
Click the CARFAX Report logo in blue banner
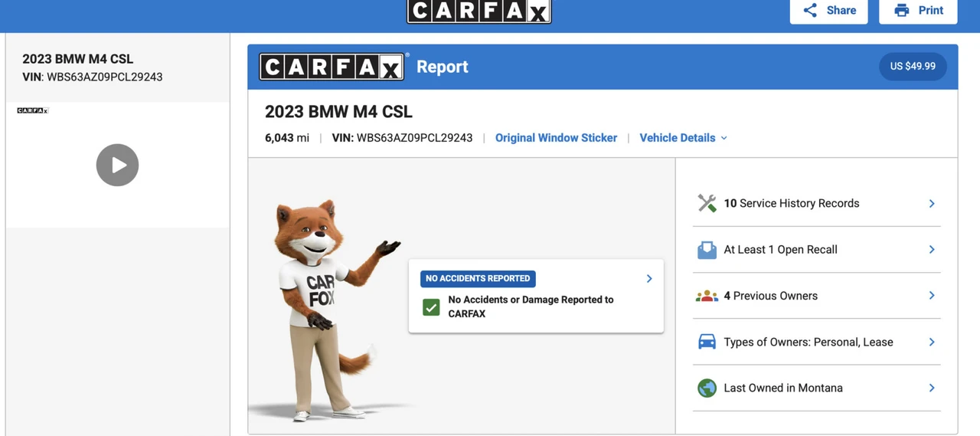332,67
